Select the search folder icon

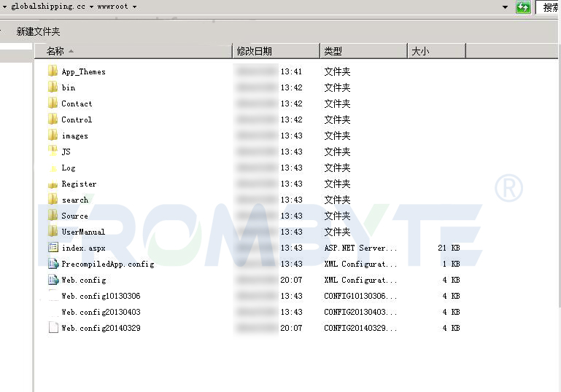point(53,199)
